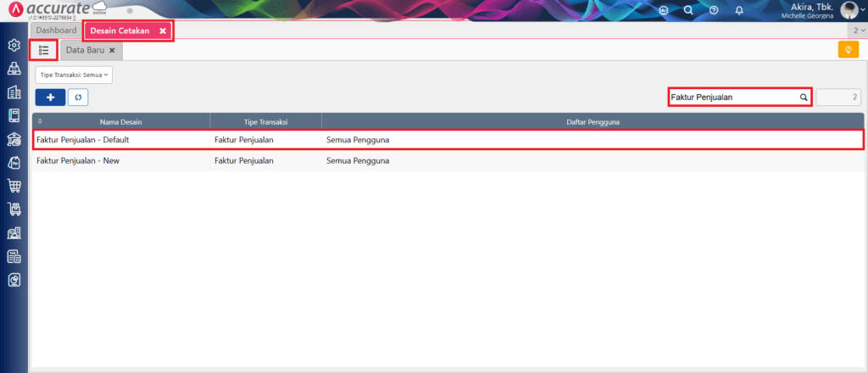Open the Settings gear in sidebar

pos(14,46)
